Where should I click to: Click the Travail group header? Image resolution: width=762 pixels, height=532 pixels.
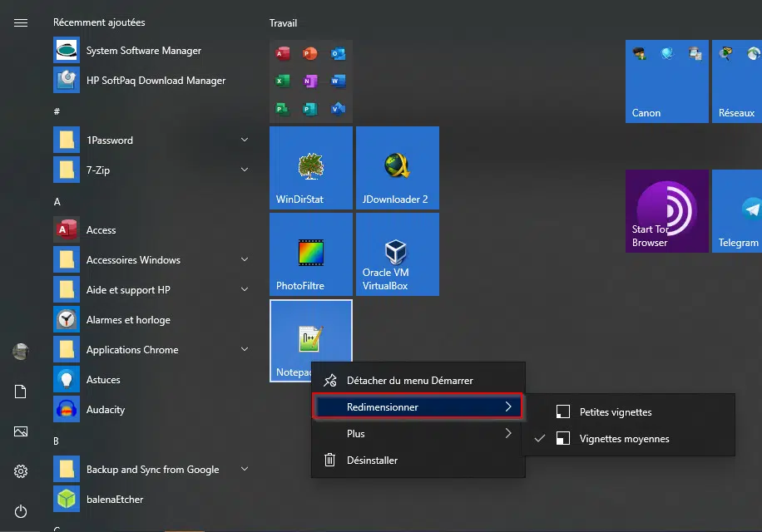284,23
